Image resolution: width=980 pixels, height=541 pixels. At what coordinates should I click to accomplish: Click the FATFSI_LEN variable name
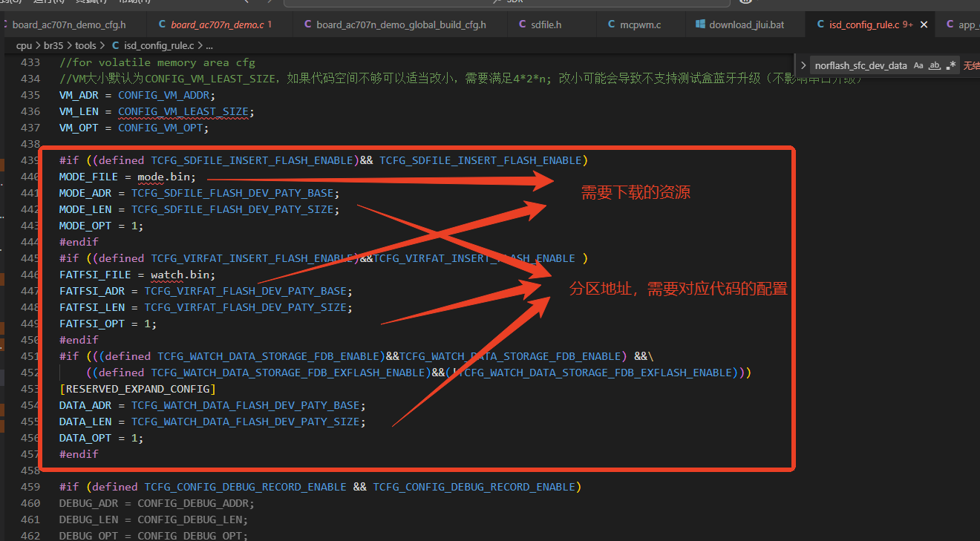pos(92,307)
